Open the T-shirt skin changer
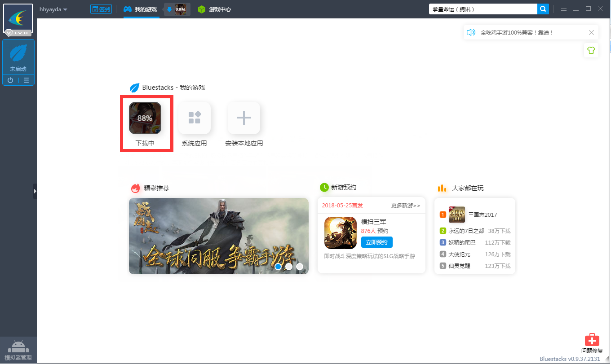This screenshot has height=364, width=611. tap(591, 50)
